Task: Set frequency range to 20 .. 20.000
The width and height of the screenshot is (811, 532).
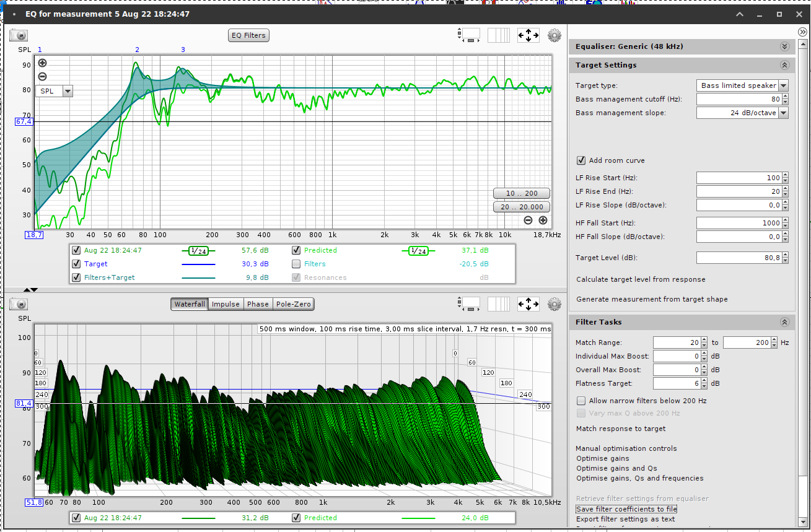Action: (x=522, y=207)
